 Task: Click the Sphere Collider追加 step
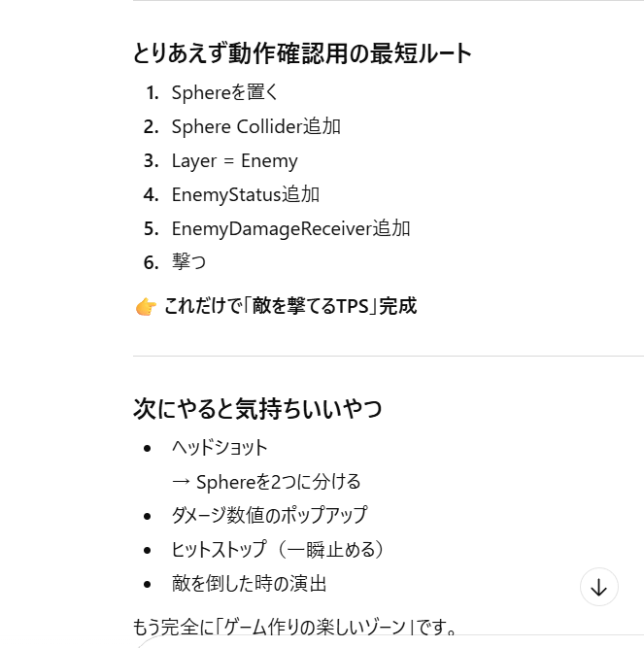click(255, 127)
